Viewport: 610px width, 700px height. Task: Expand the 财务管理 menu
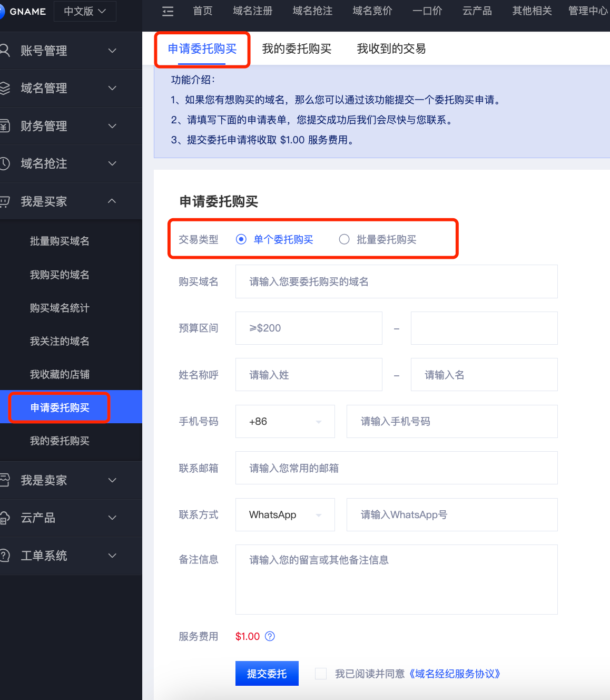(71, 126)
